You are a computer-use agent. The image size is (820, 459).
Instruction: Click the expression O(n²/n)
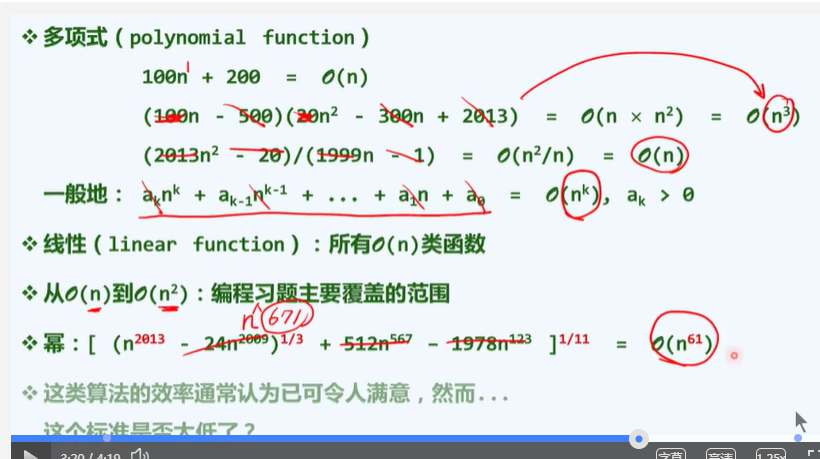tap(535, 155)
